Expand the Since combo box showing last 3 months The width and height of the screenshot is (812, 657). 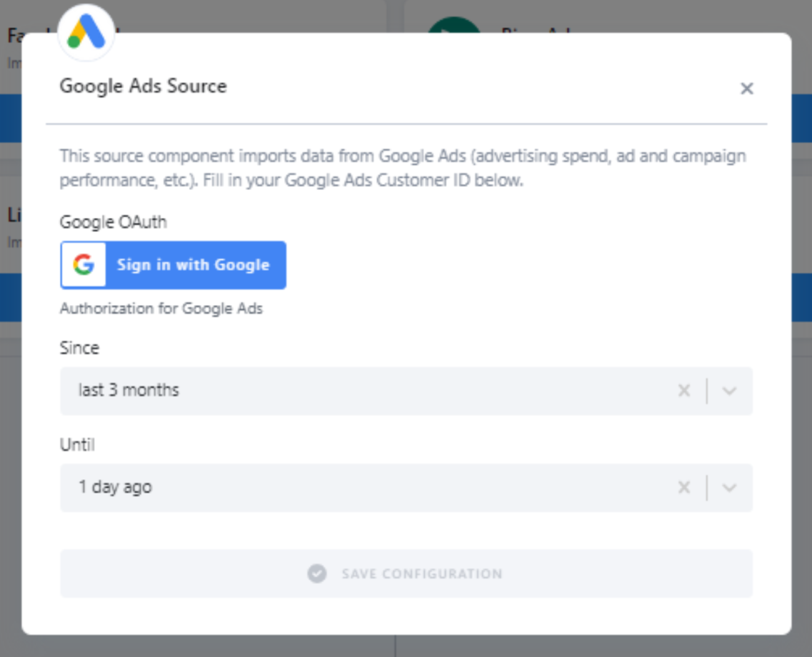(406, 390)
